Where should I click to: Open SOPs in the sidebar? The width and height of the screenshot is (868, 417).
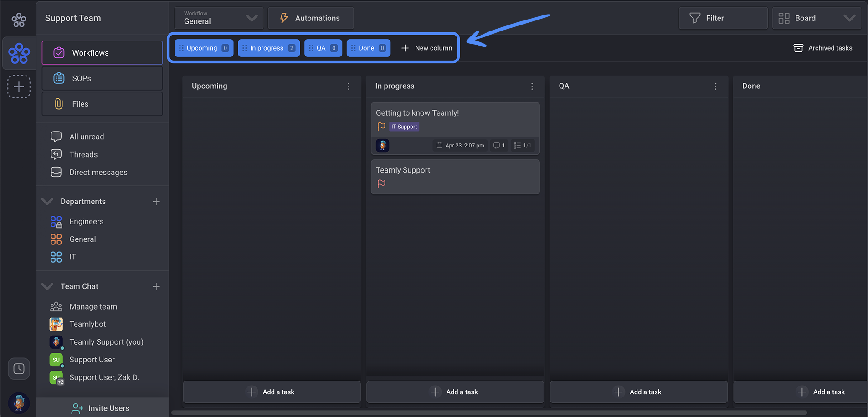[102, 78]
